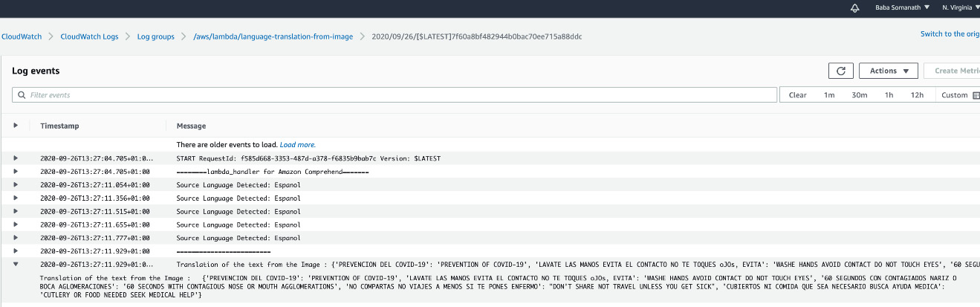Screen dimensions: 980x307
Task: Click the search magnifier icon in filter box
Action: (x=22, y=95)
